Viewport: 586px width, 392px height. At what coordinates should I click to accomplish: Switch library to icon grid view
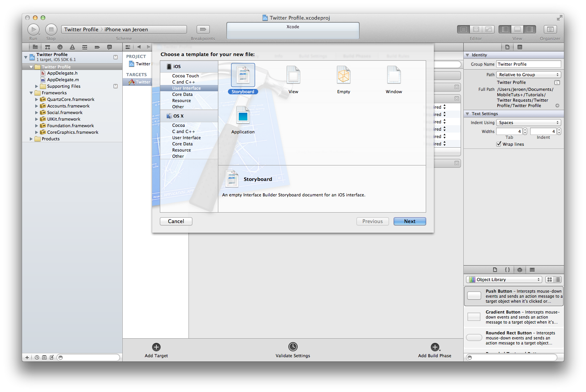pyautogui.click(x=550, y=280)
